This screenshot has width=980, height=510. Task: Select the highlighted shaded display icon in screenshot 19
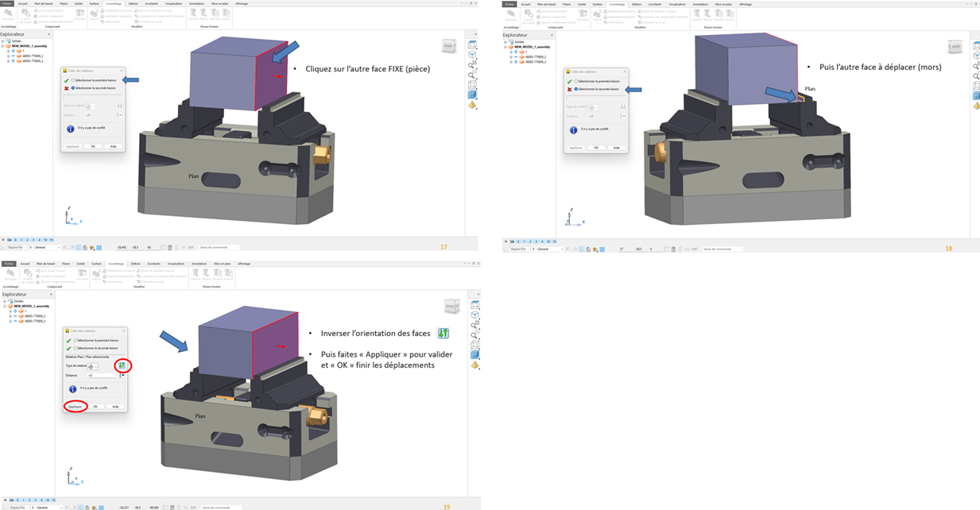pyautogui.click(x=475, y=354)
